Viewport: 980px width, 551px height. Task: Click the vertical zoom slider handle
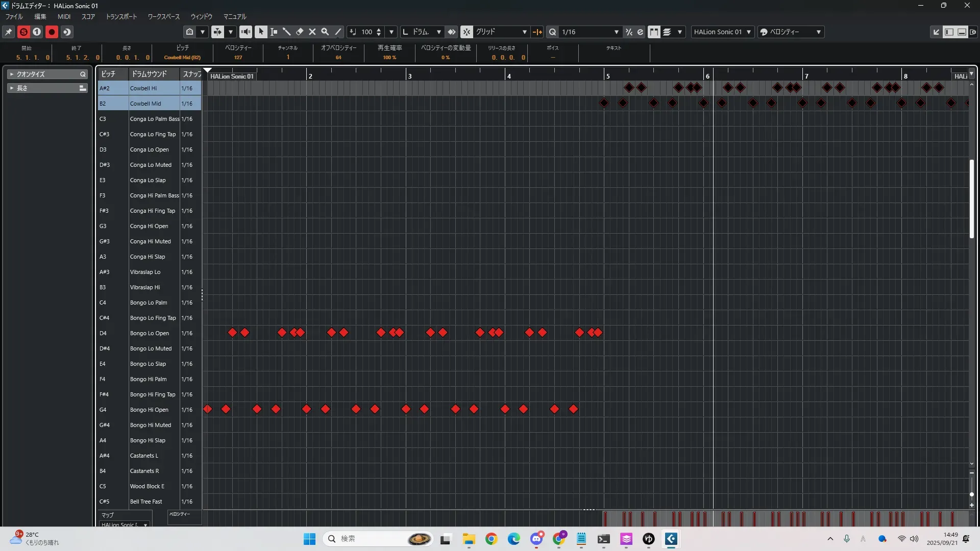coord(971,494)
